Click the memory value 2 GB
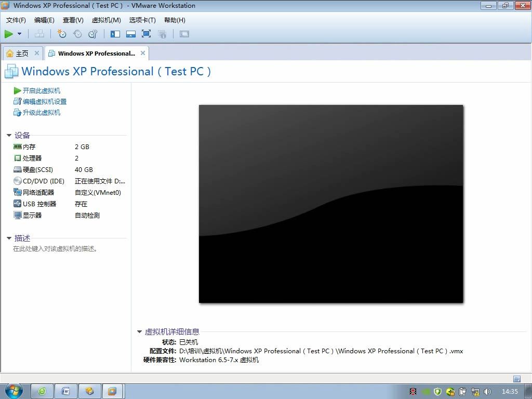This screenshot has height=399, width=532. (x=82, y=147)
